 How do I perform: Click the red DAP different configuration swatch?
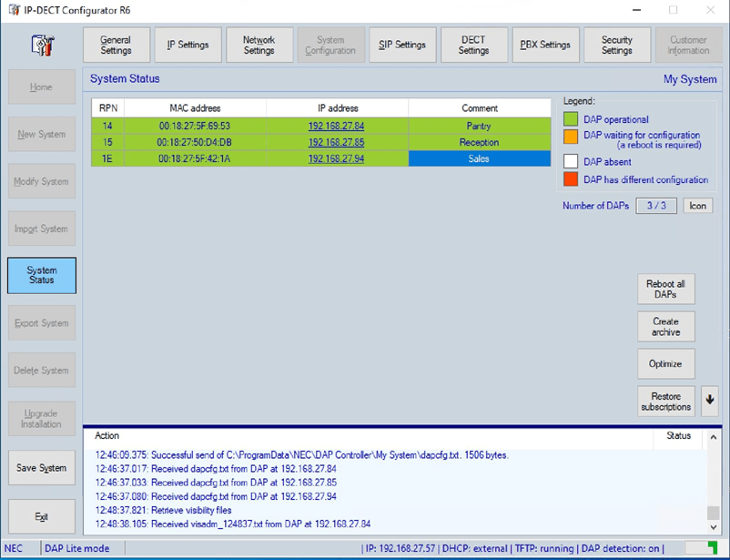point(571,178)
